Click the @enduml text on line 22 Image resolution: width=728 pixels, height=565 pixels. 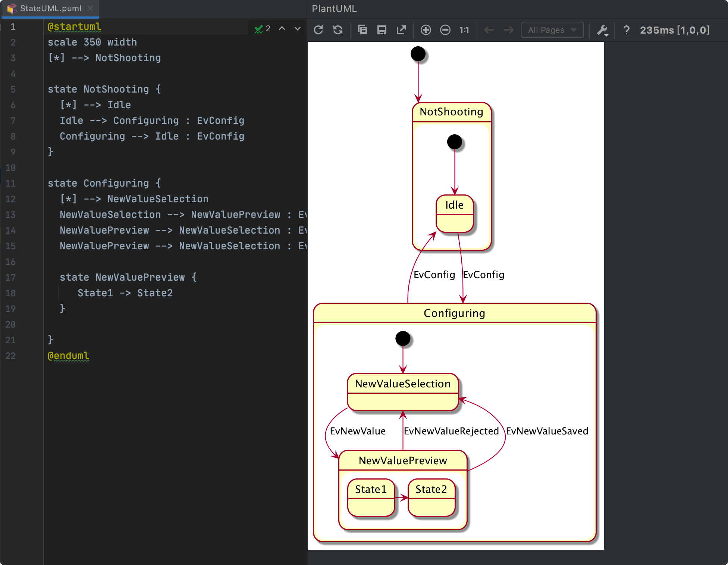pyautogui.click(x=69, y=356)
